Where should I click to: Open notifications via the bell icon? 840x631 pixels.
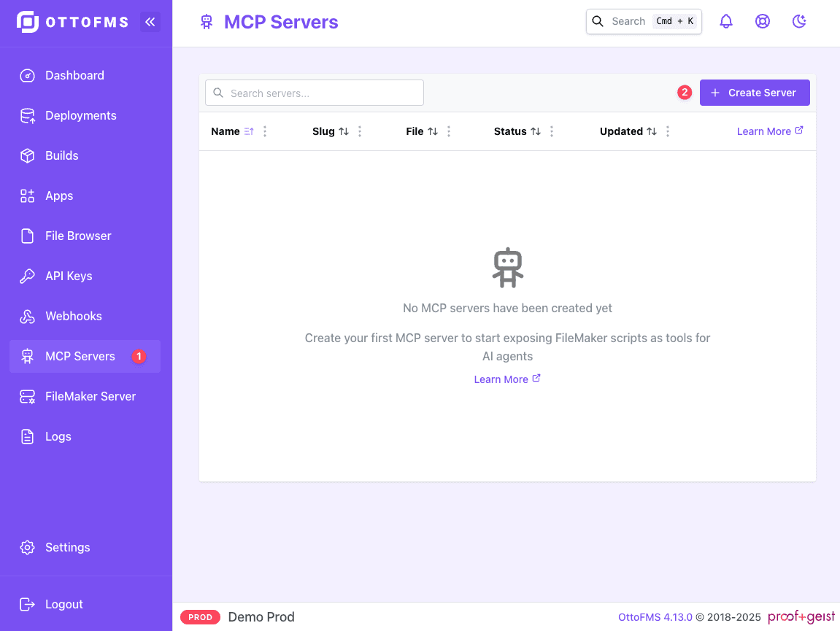[x=726, y=21]
